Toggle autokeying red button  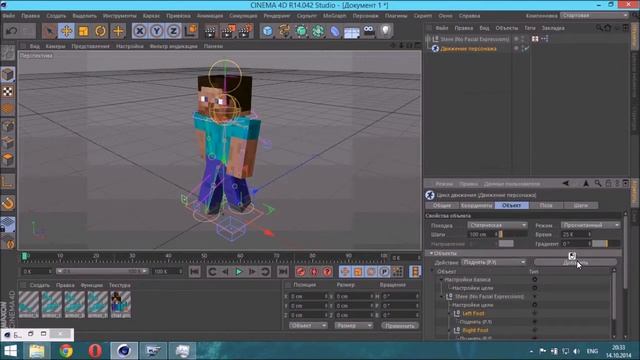314,271
